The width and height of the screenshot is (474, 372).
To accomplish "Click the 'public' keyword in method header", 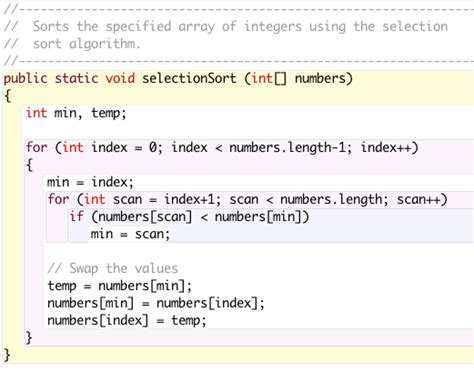I will (25, 79).
